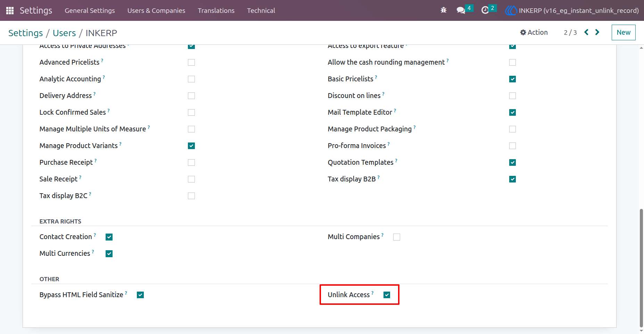Open the General Settings menu
The width and height of the screenshot is (644, 334).
coord(90,10)
